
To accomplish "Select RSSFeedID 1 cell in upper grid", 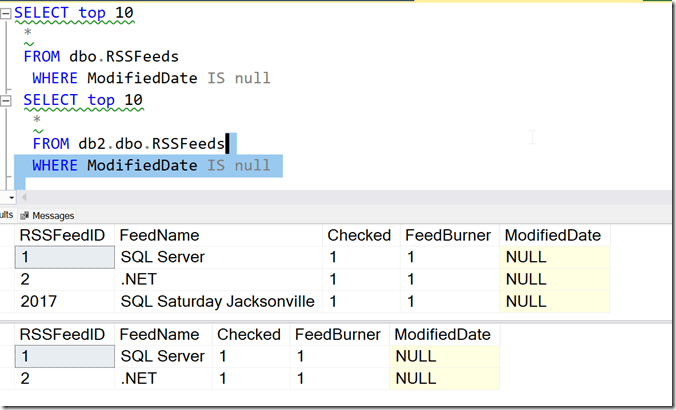I will pyautogui.click(x=65, y=257).
